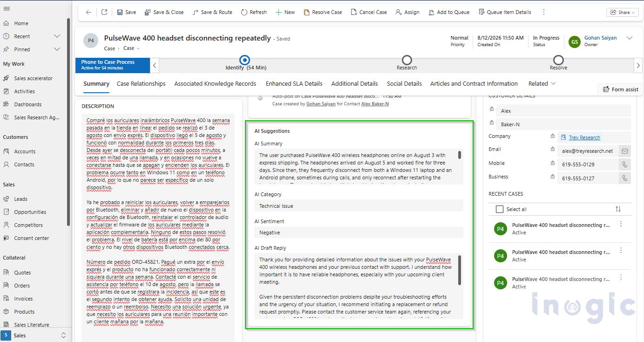The width and height of the screenshot is (644, 342).
Task: Expand Recent items in sidebar
Action: [57, 36]
